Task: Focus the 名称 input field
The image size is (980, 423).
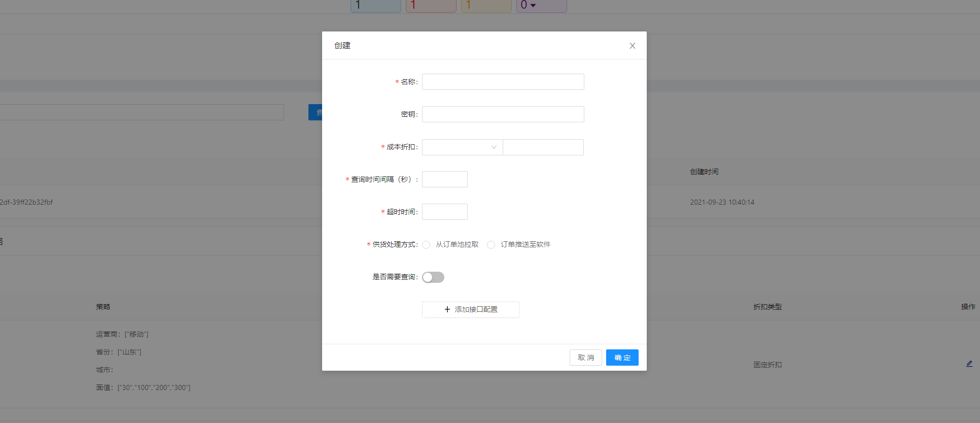Action: [503, 82]
